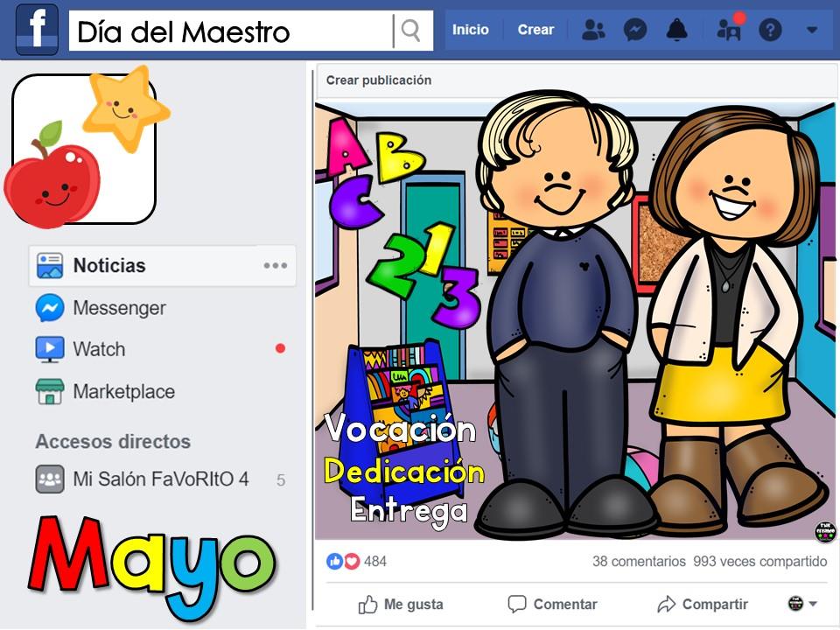Click the Like reaction icon beside 484

point(335,562)
